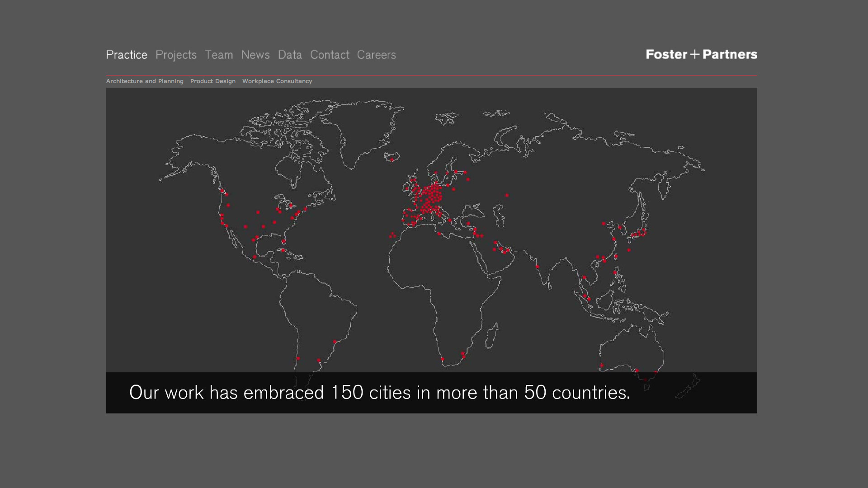Viewport: 868px width, 488px height.
Task: Go to the Contact page
Action: (x=330, y=55)
